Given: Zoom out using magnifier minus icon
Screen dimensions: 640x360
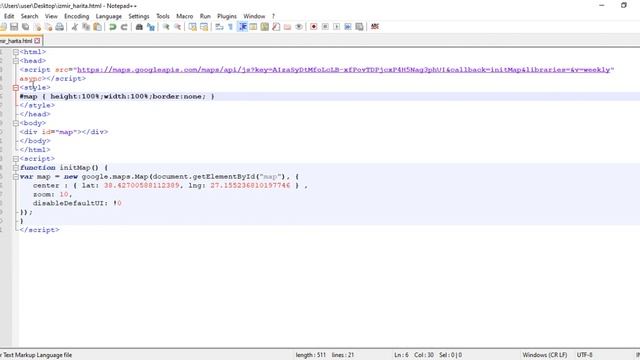Looking at the screenshot, I should click(177, 27).
